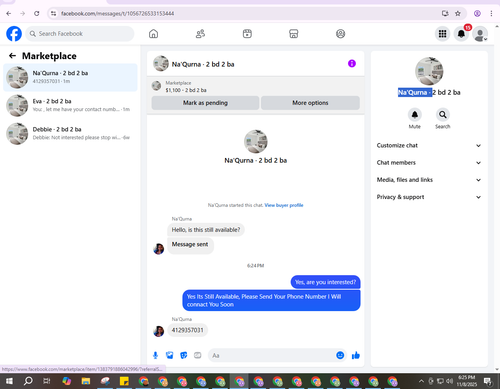Click More options button
The image size is (500, 389).
click(x=310, y=103)
